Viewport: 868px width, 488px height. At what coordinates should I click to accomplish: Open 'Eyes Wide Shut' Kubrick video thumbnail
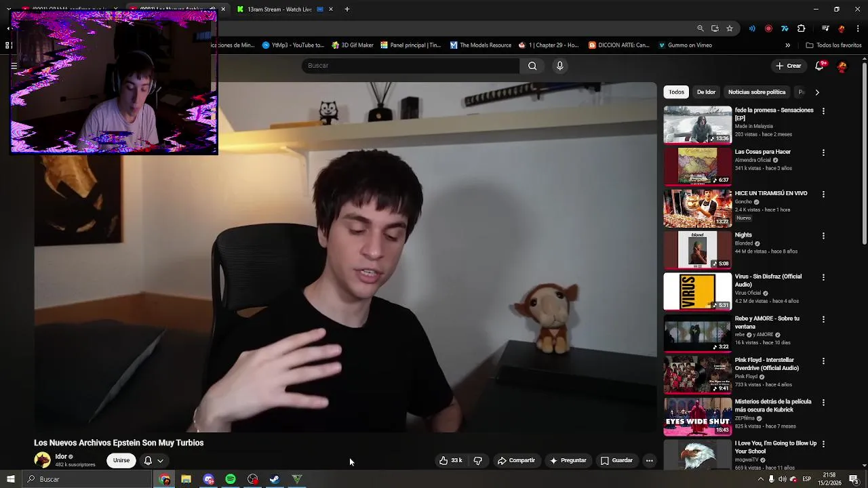click(x=697, y=416)
